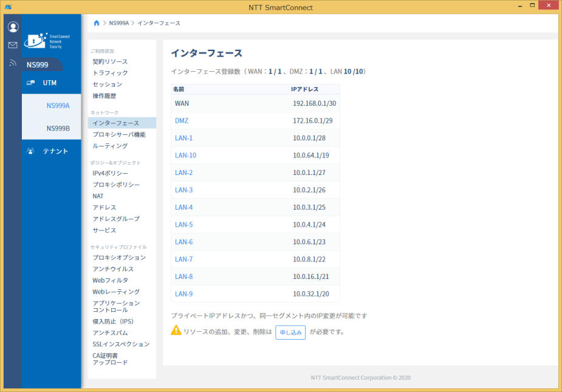The image size is (562, 392).
Task: Select インターフェース in the side menu
Action: [122, 123]
